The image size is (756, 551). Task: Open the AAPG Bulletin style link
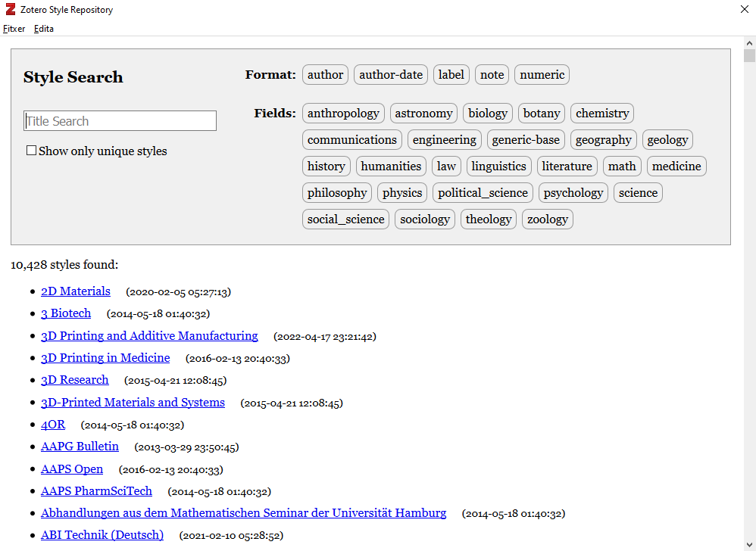[x=80, y=447]
